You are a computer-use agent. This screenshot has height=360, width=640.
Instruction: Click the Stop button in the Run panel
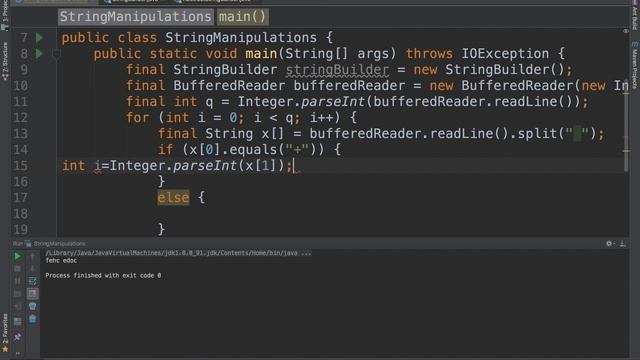(x=18, y=269)
